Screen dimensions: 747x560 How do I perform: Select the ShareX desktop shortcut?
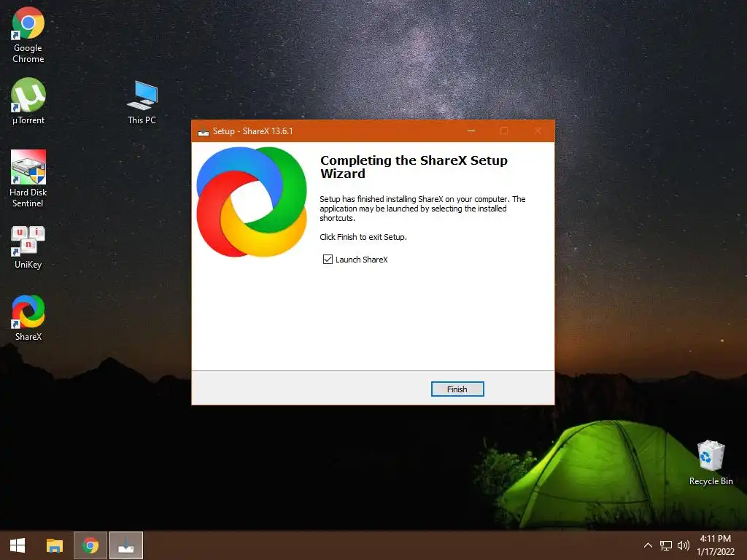(28, 318)
